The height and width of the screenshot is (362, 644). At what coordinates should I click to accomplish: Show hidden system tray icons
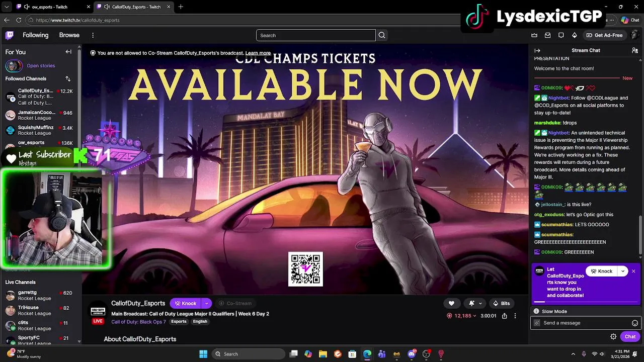point(573,354)
